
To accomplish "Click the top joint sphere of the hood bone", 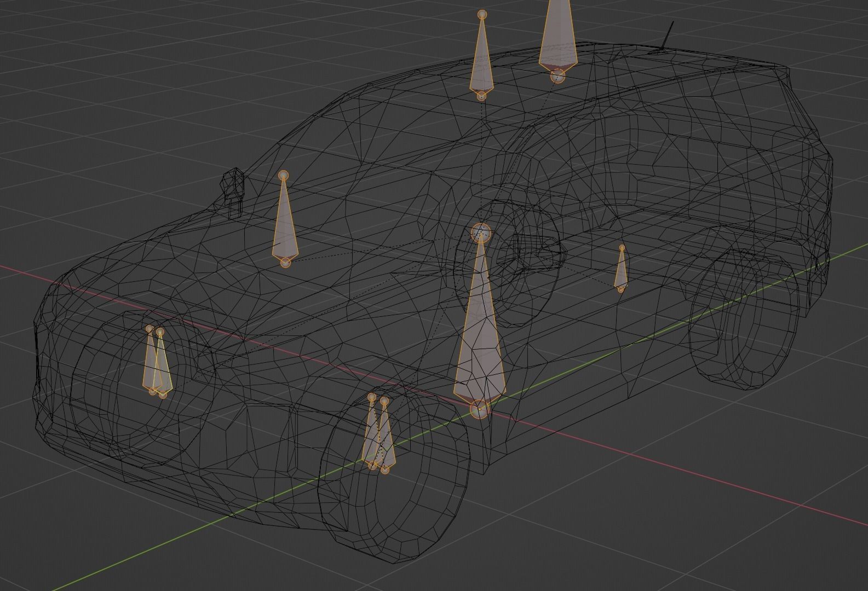I will 283,175.
